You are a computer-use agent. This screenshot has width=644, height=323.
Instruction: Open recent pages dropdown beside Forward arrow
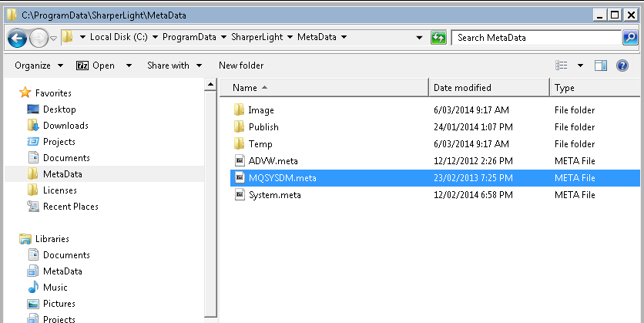coord(53,39)
